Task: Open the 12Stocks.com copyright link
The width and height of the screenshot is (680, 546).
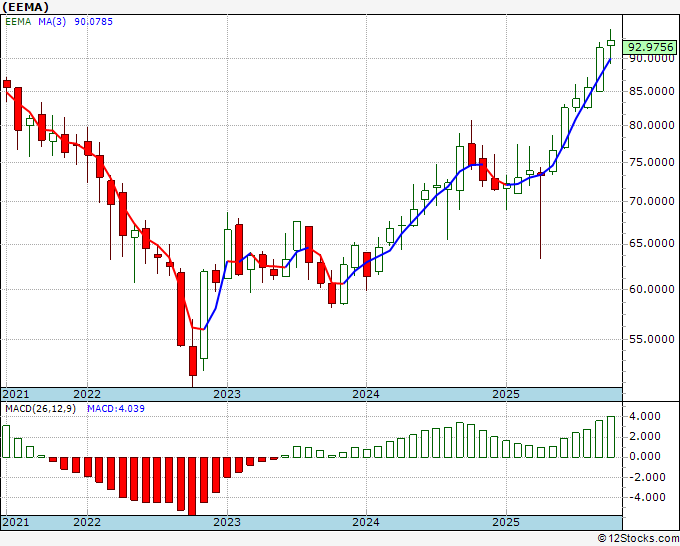Action: point(638,539)
